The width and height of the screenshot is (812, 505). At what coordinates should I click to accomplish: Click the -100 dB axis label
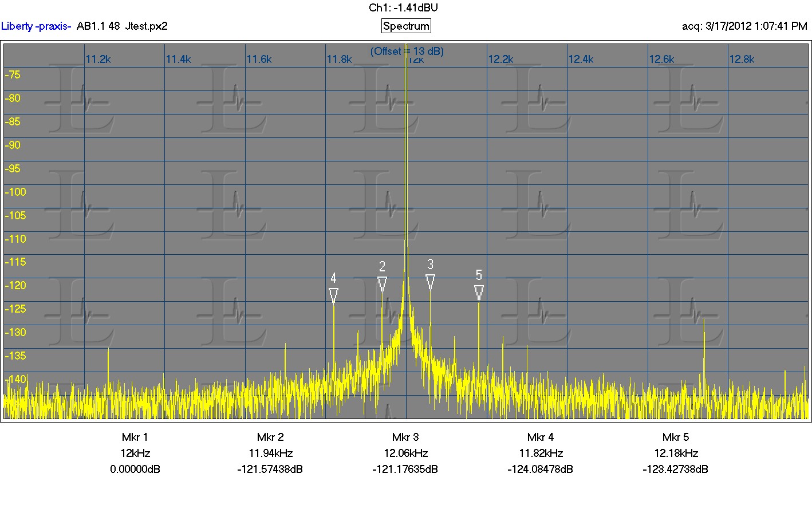tap(15, 192)
